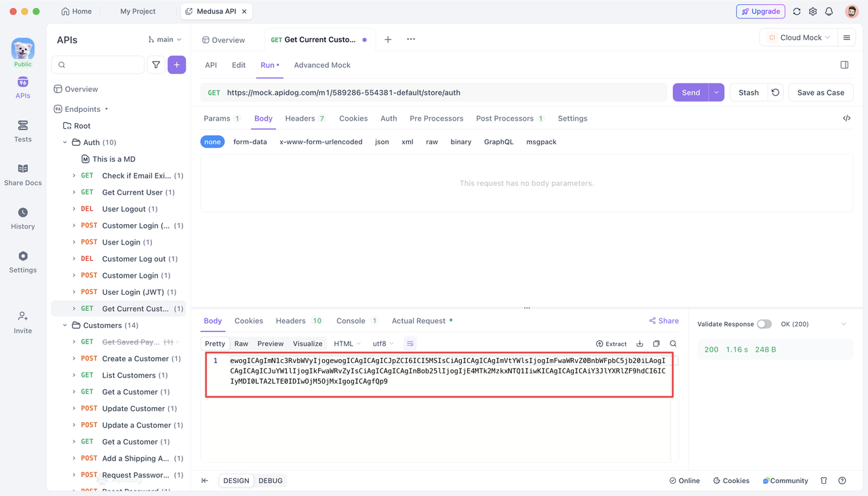The image size is (868, 496).
Task: Select the none body type
Action: (x=212, y=142)
